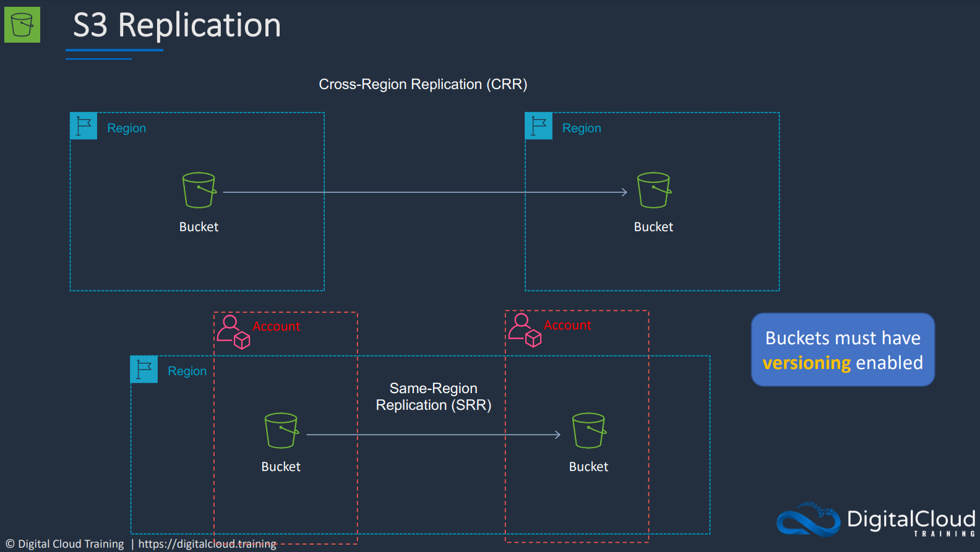Viewport: 980px width, 552px height.
Task: Click 'Bucket' label under CRR destination bucket
Action: coord(653,227)
